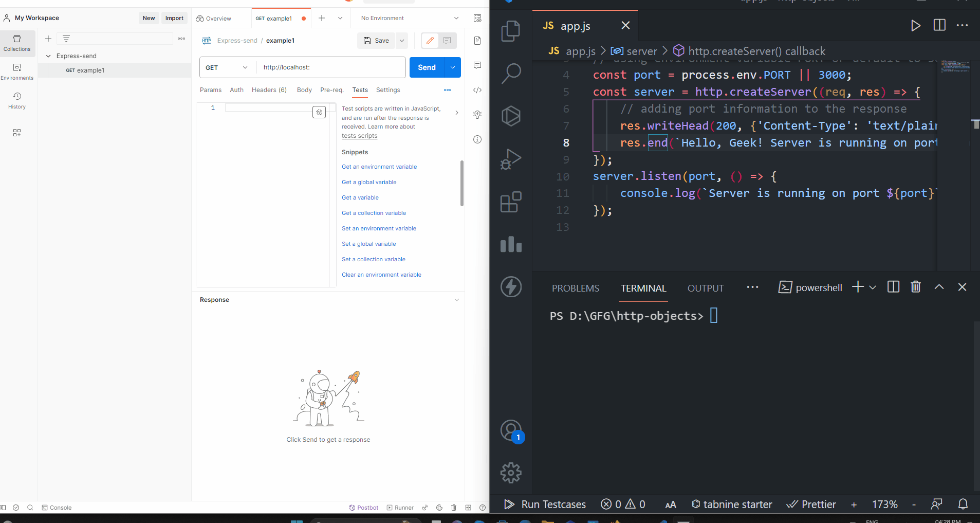Screen dimensions: 980x523
Task: Collapse the Response section chevron
Action: point(457,300)
